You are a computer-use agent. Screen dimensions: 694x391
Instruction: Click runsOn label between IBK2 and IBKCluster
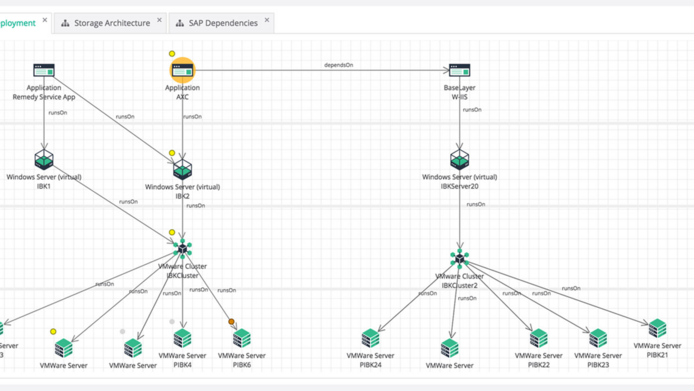point(195,206)
